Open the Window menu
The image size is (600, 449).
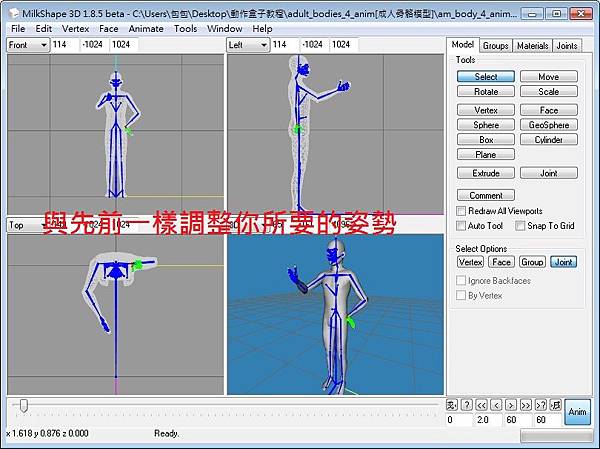point(225,29)
